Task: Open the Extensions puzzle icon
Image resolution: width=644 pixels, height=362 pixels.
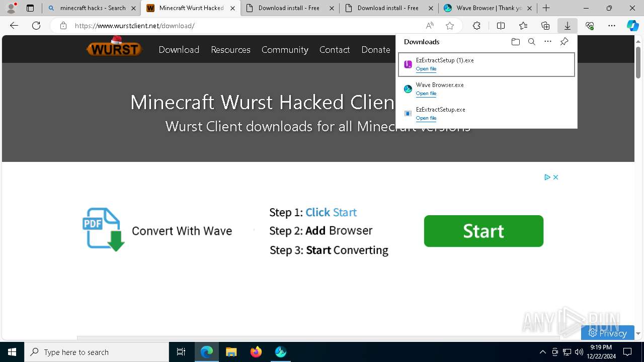Action: click(x=476, y=26)
